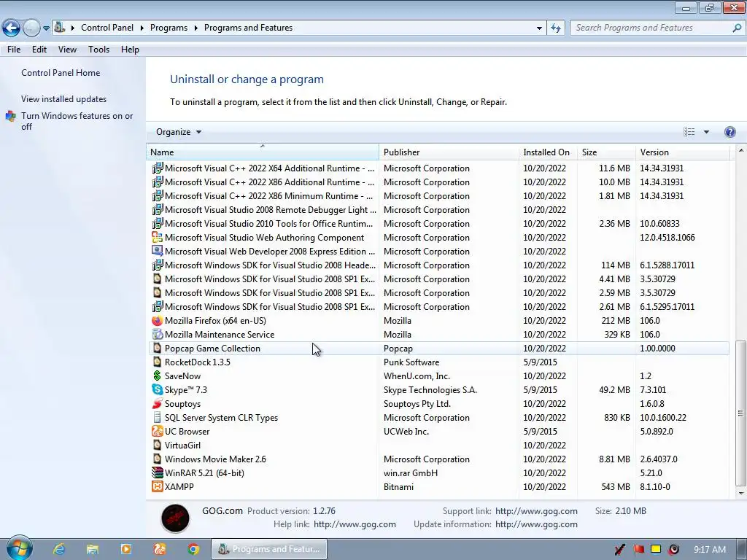Image resolution: width=747 pixels, height=560 pixels.
Task: Sort by the Installed On column header
Action: [x=548, y=152]
